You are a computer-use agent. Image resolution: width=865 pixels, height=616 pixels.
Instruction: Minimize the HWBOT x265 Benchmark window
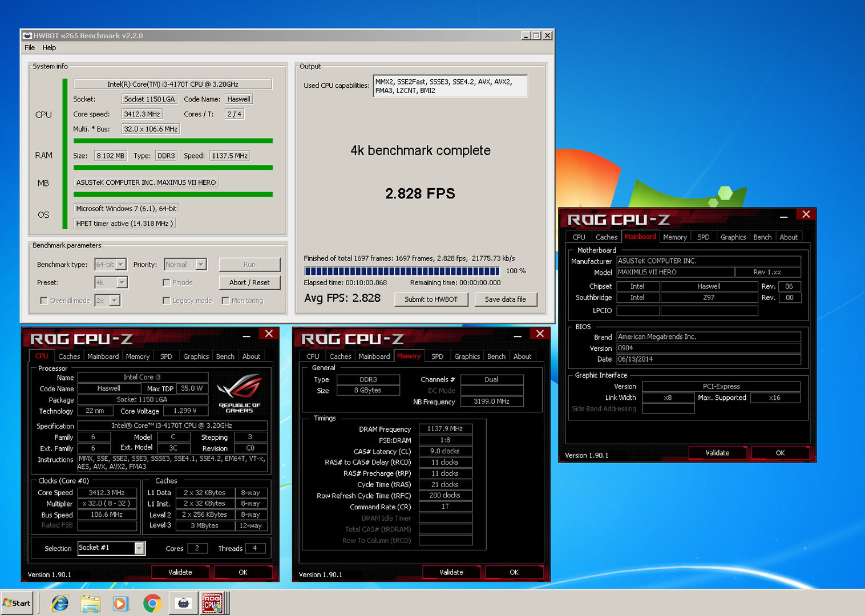pos(527,35)
